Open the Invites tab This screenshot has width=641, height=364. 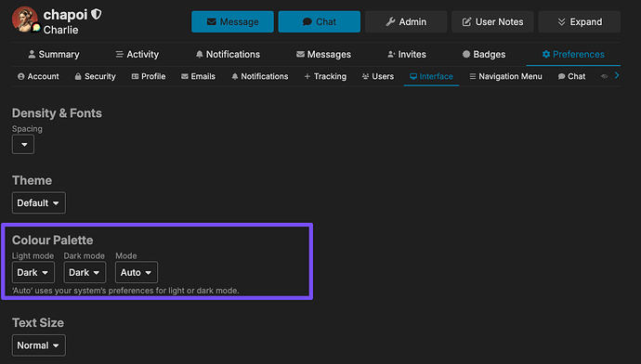(x=406, y=55)
